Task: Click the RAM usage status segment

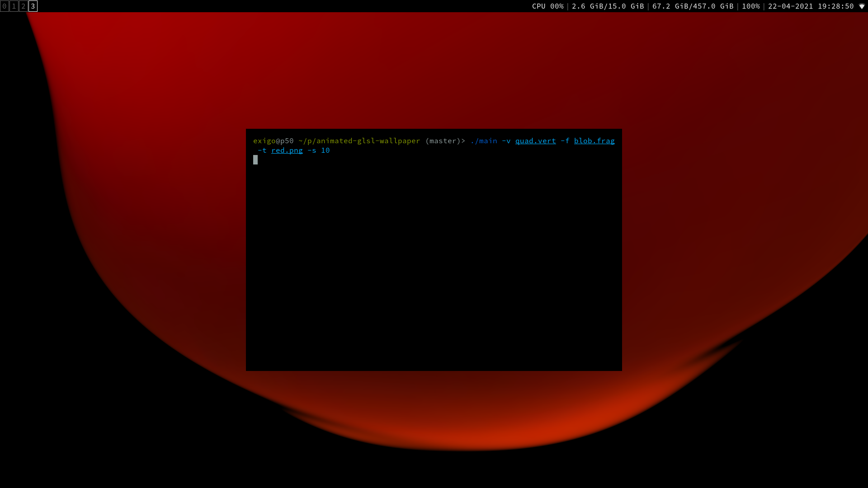Action: point(607,6)
